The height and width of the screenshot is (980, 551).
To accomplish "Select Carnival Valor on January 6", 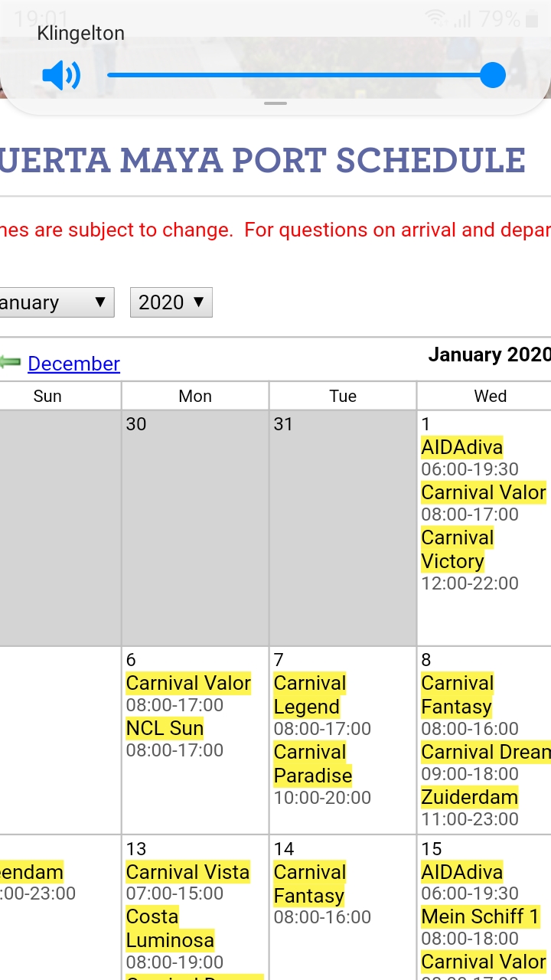I will [188, 683].
